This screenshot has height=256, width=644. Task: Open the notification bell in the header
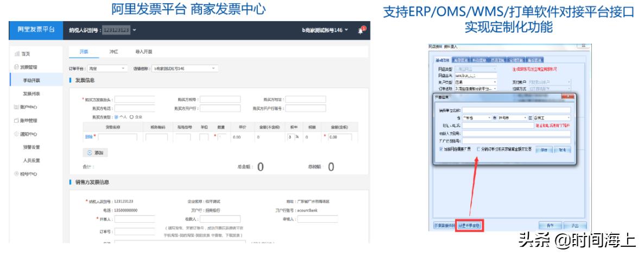tap(362, 30)
